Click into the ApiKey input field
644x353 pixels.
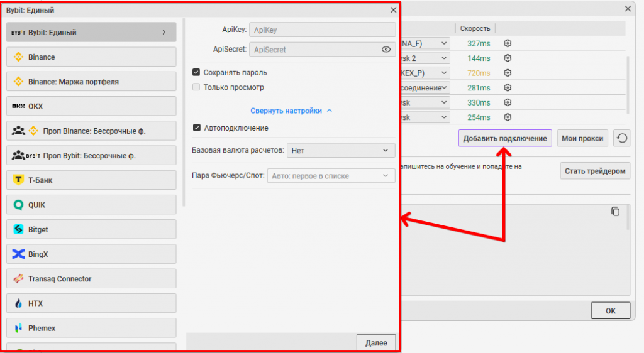[x=323, y=30]
